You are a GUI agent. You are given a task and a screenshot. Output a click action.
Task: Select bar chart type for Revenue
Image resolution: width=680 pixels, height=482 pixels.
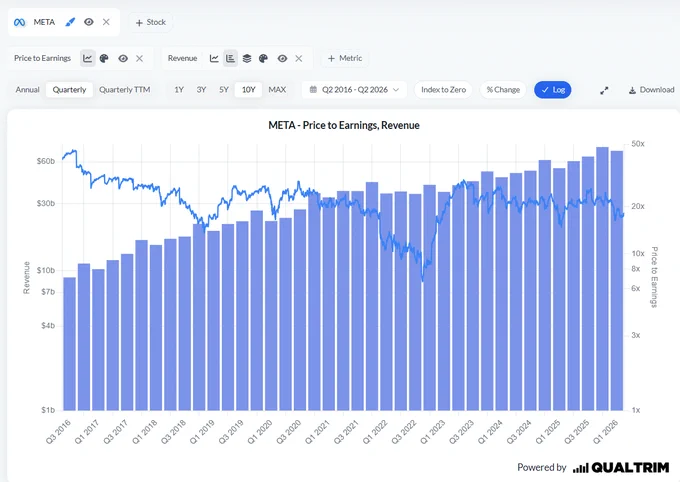pos(230,58)
